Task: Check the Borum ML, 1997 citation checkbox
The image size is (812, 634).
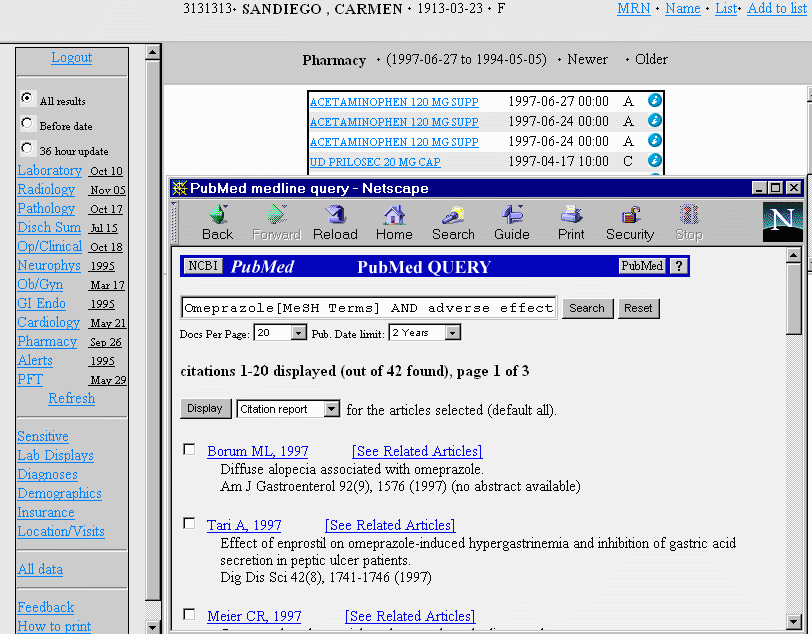Action: [190, 450]
